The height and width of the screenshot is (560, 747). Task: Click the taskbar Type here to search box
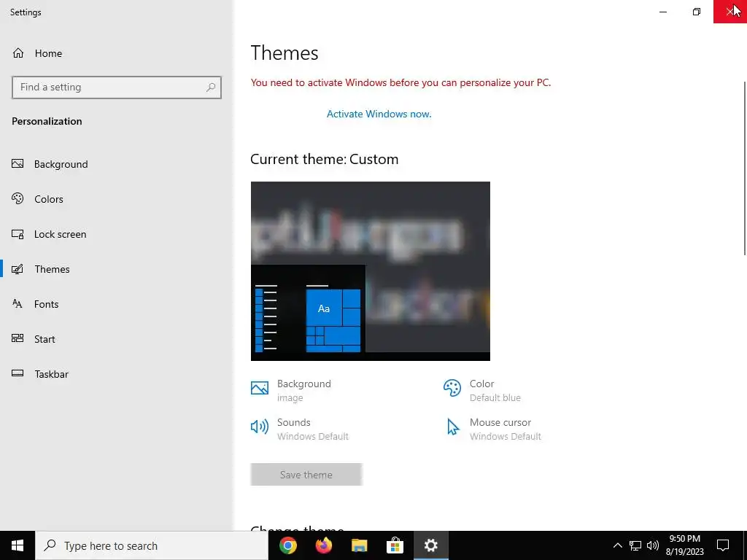152,545
